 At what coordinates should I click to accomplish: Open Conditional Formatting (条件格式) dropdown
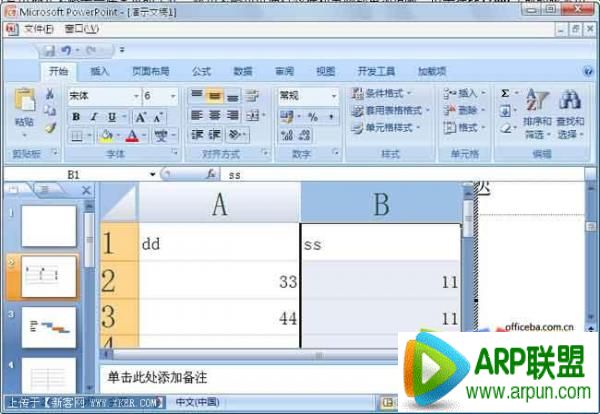click(382, 93)
